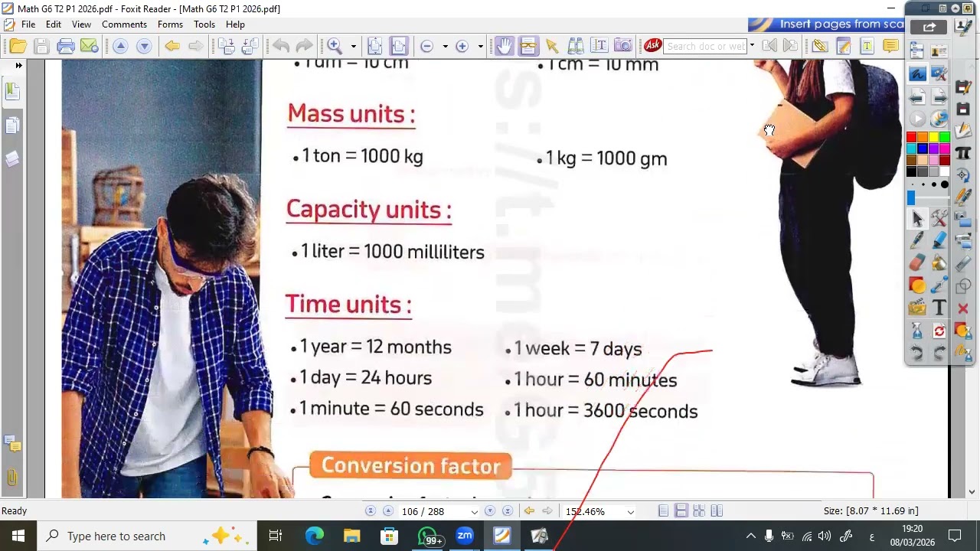Jump to the last page in the status bar

pyautogui.click(x=507, y=511)
